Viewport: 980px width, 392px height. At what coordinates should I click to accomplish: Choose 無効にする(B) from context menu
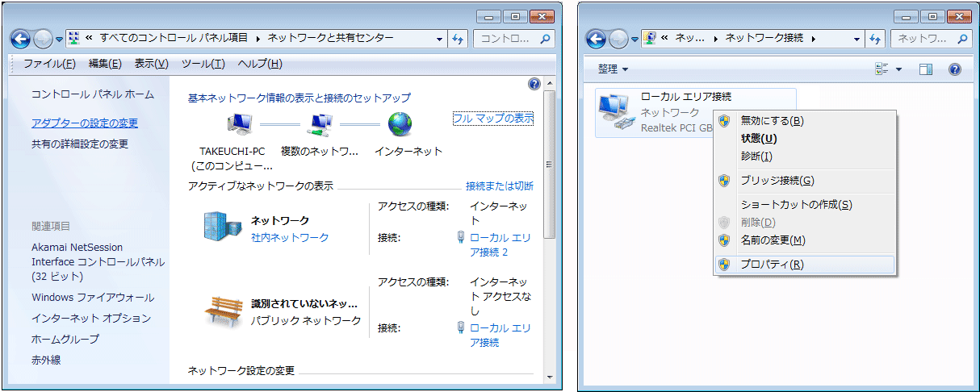click(x=805, y=121)
